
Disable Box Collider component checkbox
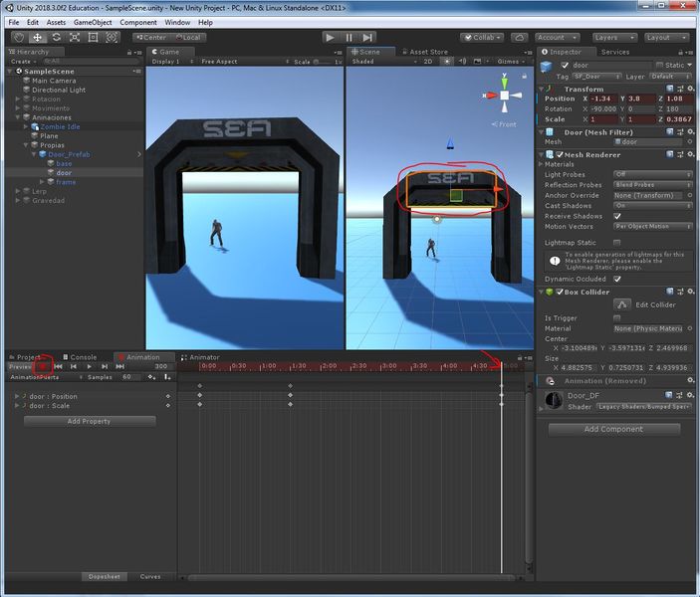tap(560, 292)
